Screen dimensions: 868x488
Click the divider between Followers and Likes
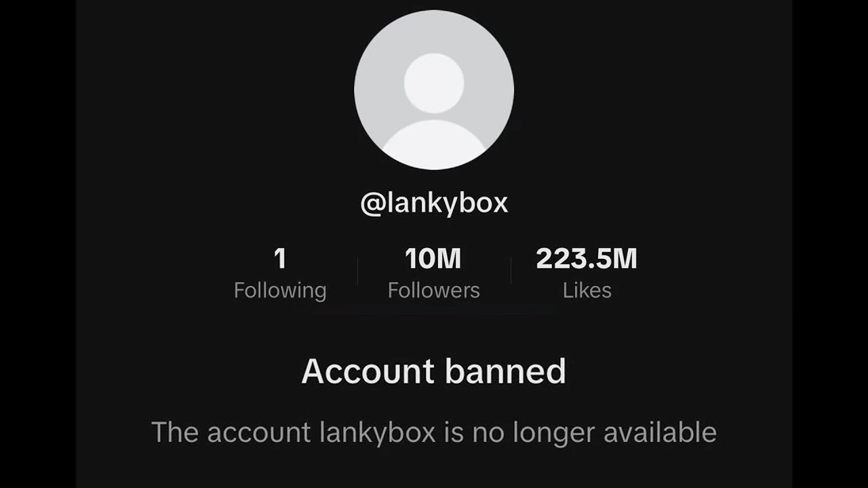(511, 270)
